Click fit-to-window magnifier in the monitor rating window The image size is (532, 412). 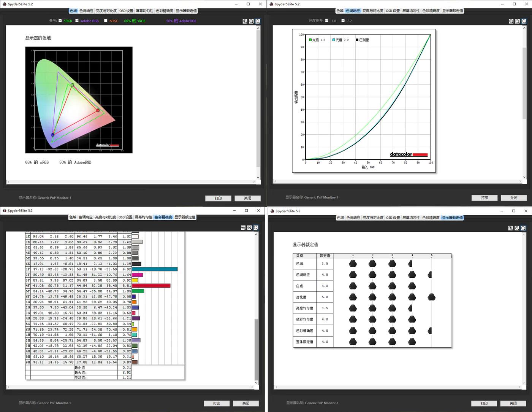[x=523, y=228]
